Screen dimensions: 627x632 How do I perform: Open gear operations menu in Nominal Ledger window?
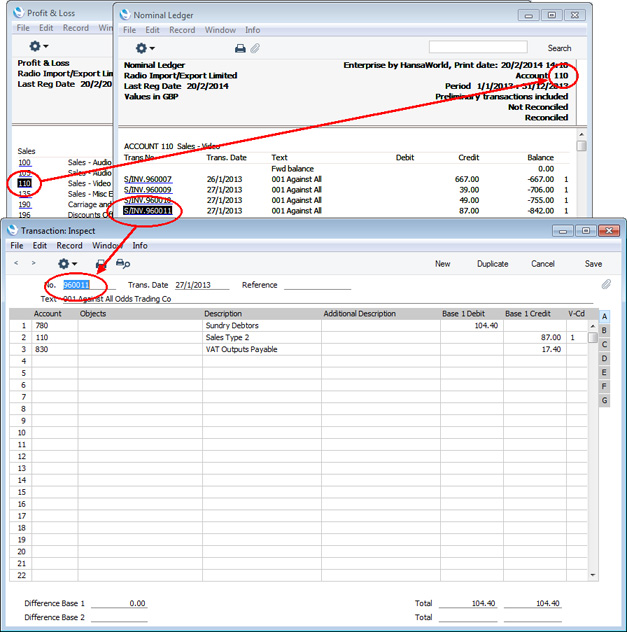(145, 48)
